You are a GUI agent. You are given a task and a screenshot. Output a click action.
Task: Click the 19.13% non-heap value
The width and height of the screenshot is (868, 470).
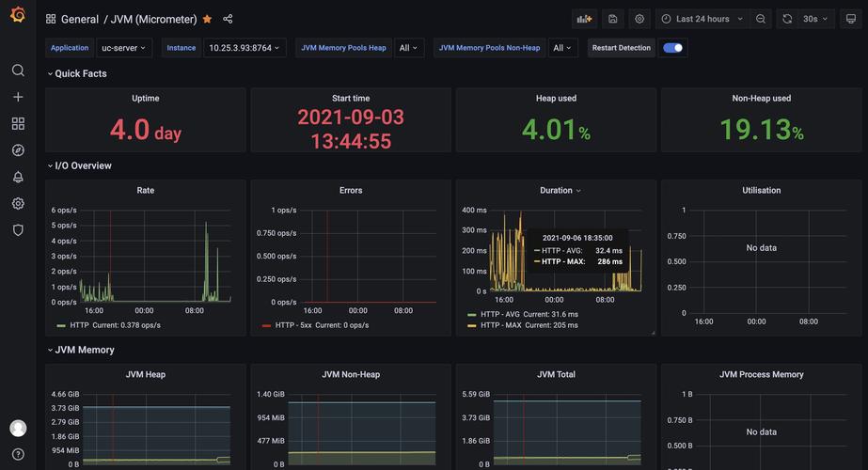(x=761, y=130)
